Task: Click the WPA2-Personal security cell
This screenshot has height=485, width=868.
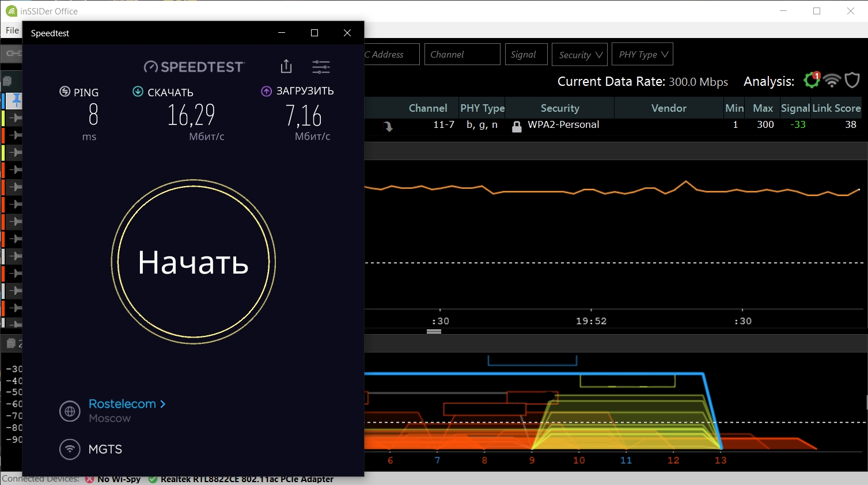Action: (563, 124)
